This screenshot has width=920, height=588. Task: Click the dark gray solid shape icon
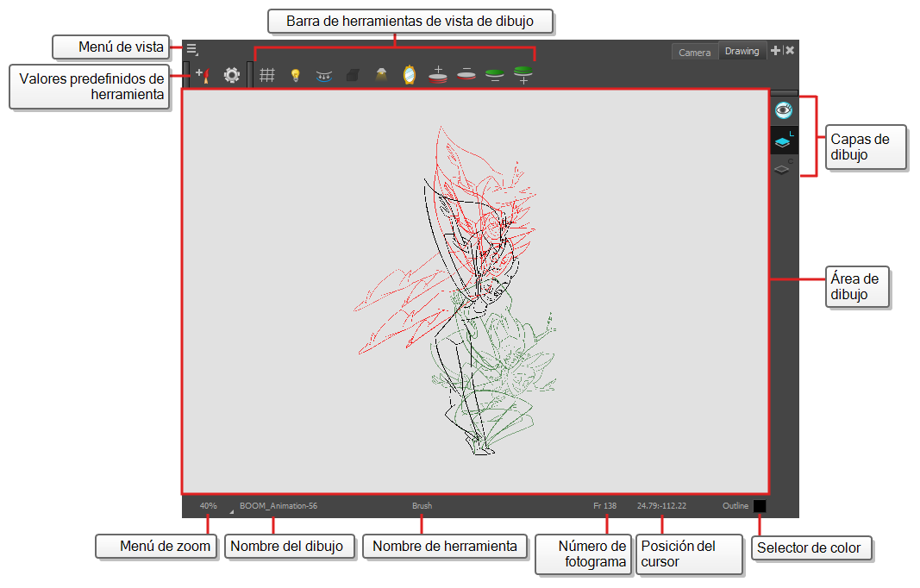click(352, 76)
